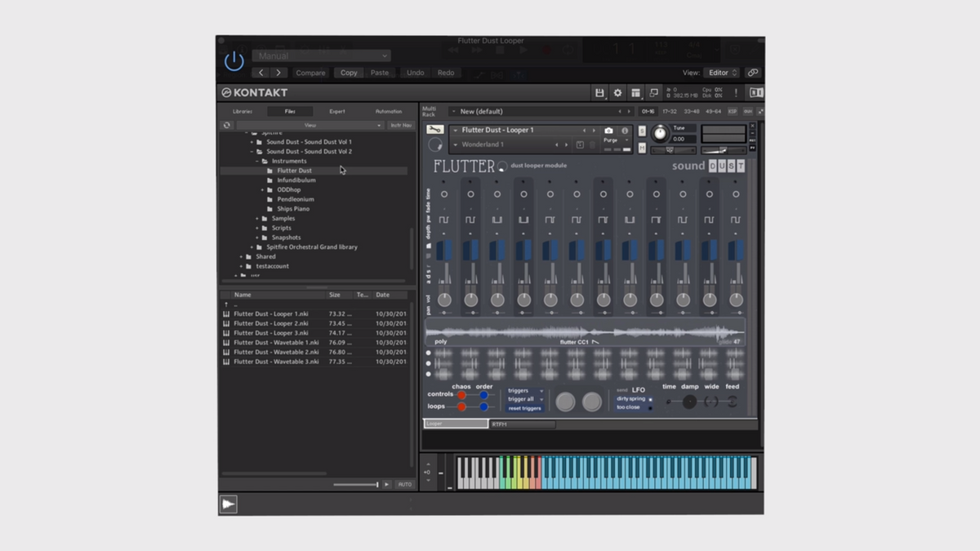The image size is (980, 551).
Task: Open the triggers dropdown menu
Action: pyautogui.click(x=525, y=391)
